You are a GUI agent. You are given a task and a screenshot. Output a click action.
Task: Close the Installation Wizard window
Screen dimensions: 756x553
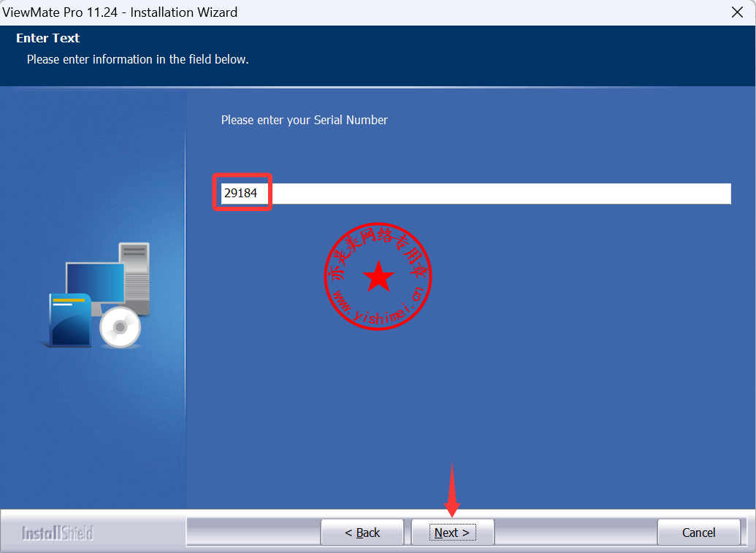pyautogui.click(x=738, y=12)
